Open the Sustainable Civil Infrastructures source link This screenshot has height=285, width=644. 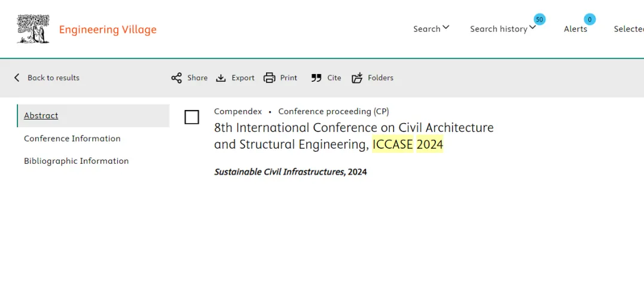pyautogui.click(x=279, y=172)
